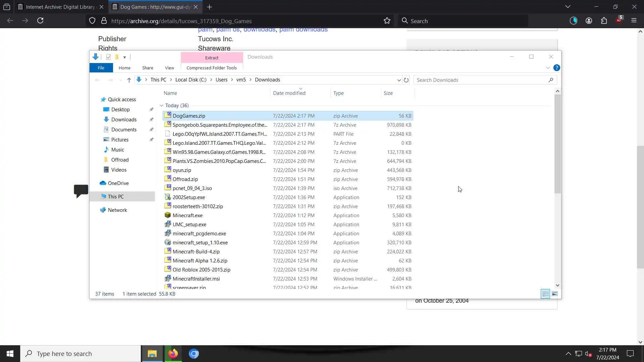Unpin Pictures from Quick access
Screen dimensions: 644x362
pos(151,140)
